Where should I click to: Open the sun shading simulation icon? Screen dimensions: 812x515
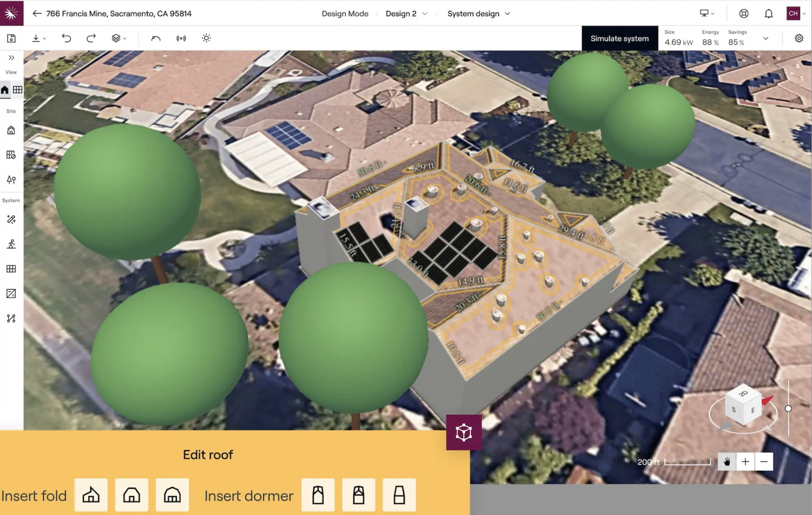tap(206, 38)
